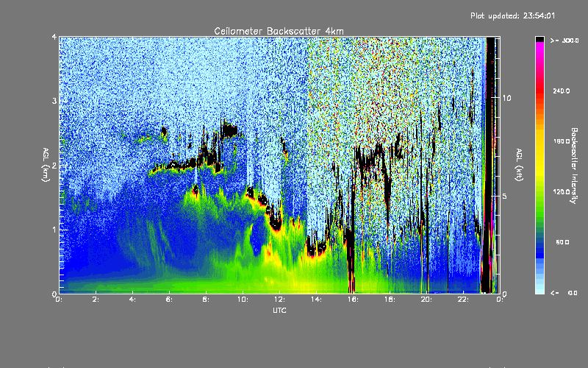Click the 8: hour tick label
Screen dimensions: 588x368
(x=206, y=300)
